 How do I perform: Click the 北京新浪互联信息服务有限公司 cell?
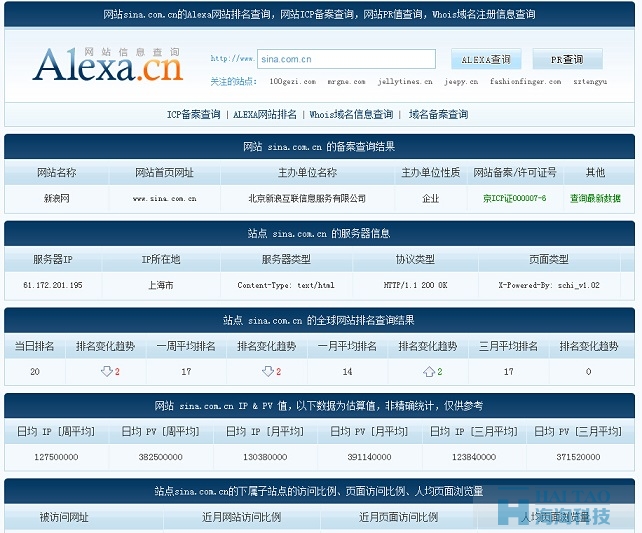(x=307, y=199)
